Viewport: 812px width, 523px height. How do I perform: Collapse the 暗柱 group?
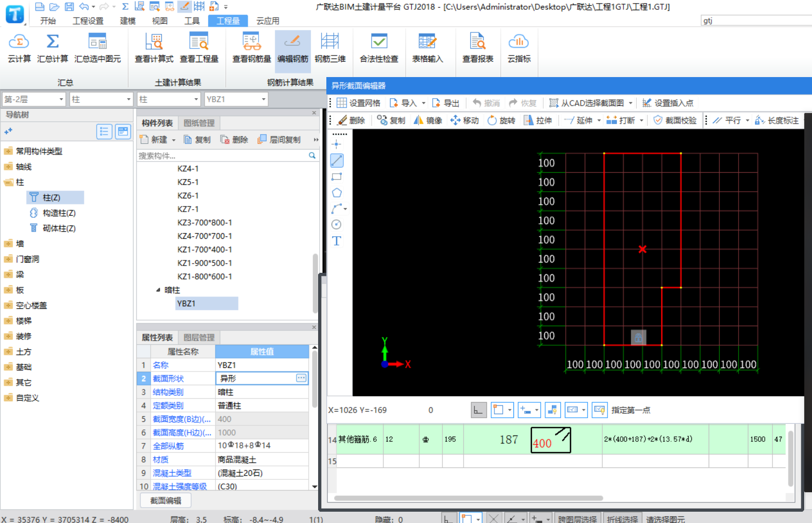tap(158, 290)
